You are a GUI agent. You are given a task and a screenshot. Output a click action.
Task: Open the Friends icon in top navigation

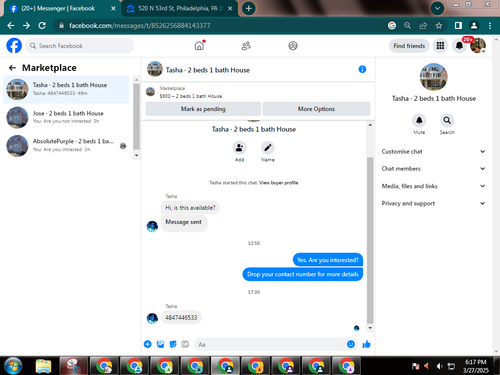point(246,46)
